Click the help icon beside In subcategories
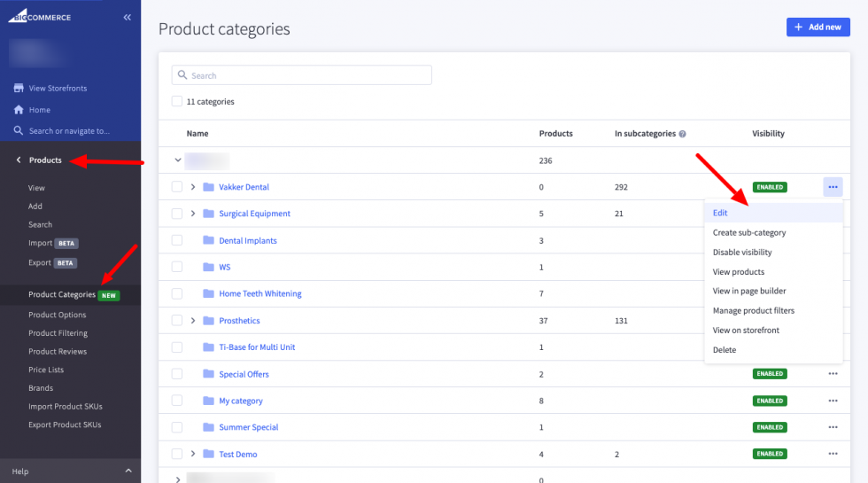Viewport: 868px width, 483px height. pos(682,134)
